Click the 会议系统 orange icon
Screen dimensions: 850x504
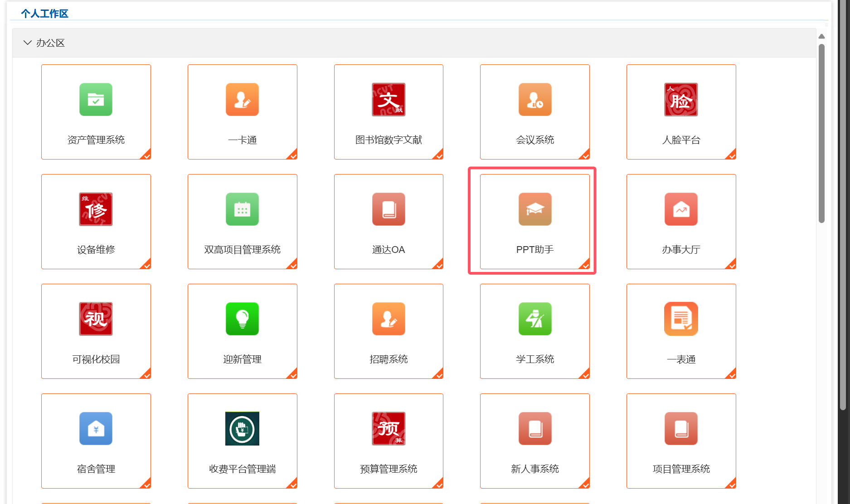535,100
